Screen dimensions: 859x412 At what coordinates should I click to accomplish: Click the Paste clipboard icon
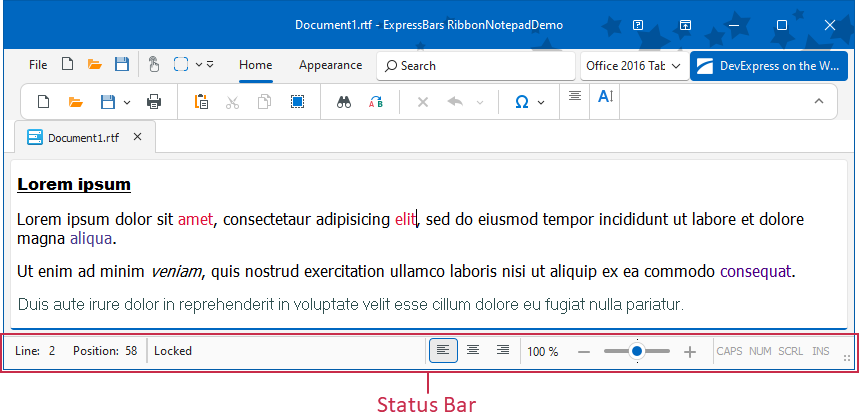(201, 101)
